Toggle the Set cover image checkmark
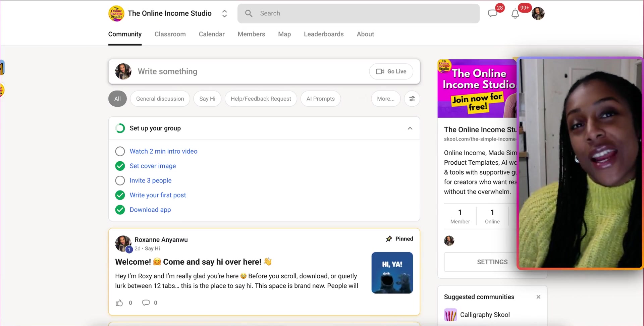This screenshot has width=644, height=326. click(120, 166)
